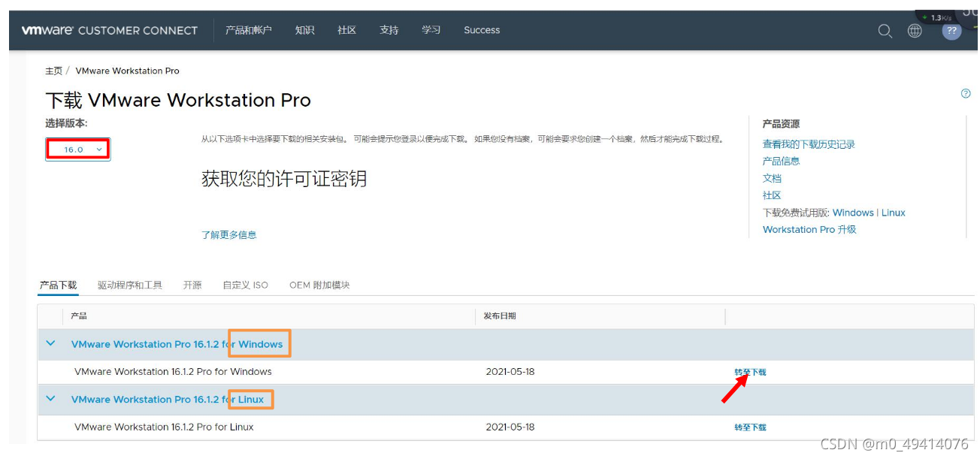Collapse the Linux product row chevron
Viewport: 980px width, 459px height.
tap(50, 398)
